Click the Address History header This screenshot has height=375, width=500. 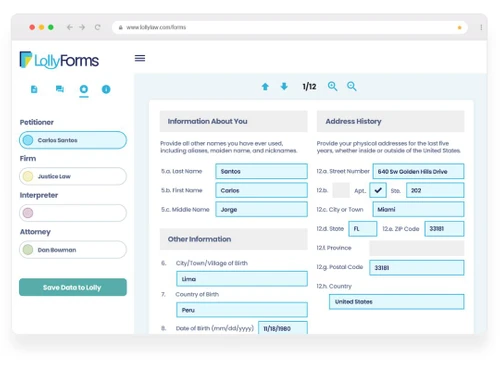390,121
